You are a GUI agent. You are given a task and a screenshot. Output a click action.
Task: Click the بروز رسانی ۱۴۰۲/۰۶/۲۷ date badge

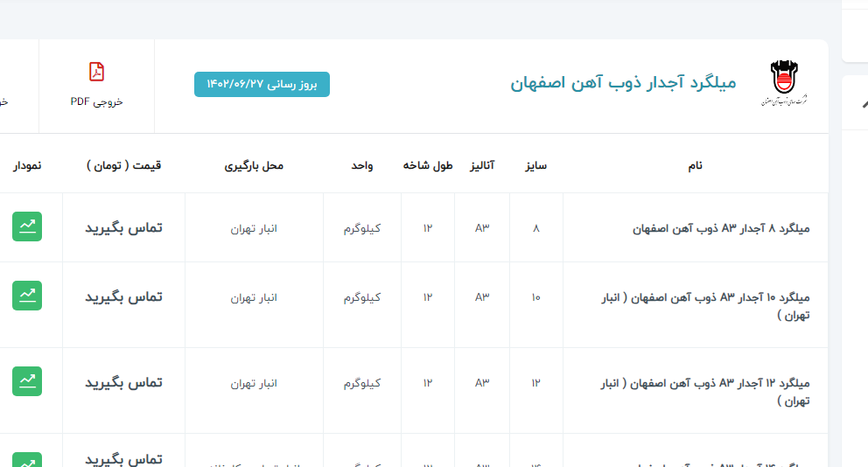(262, 84)
